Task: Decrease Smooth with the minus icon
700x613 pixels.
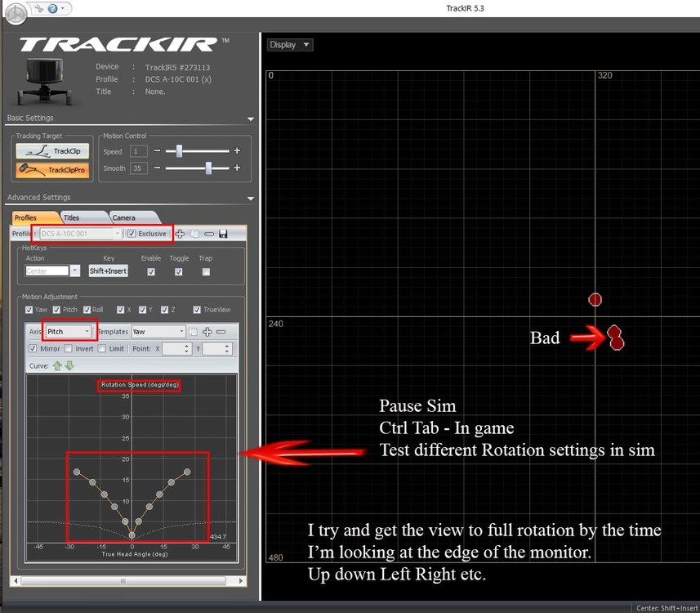Action: point(157,168)
